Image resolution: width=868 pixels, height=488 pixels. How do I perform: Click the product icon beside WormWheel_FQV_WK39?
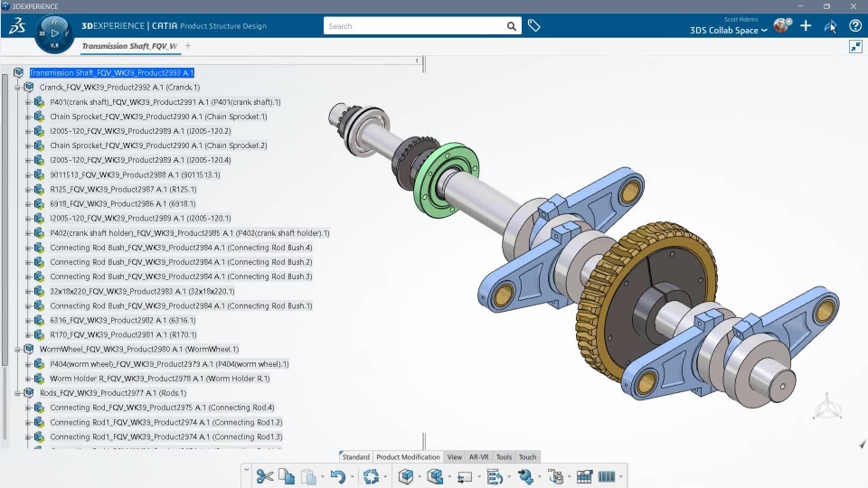pos(29,349)
